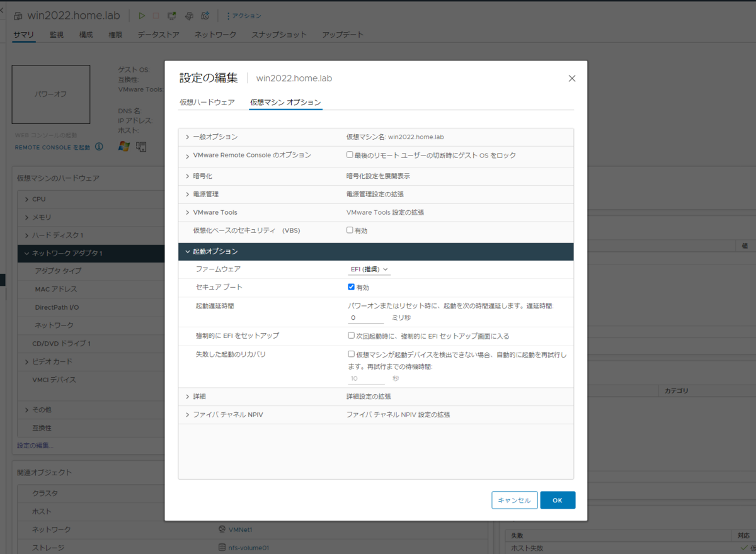Click the DirectPath I/O row label
The height and width of the screenshot is (554, 756).
click(57, 307)
